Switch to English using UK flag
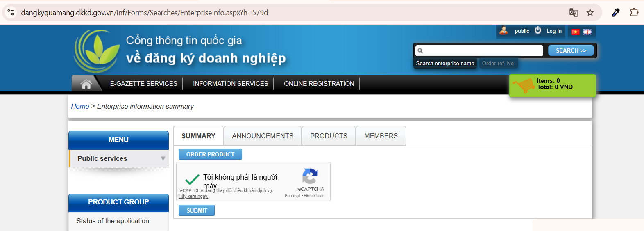 click(x=587, y=32)
